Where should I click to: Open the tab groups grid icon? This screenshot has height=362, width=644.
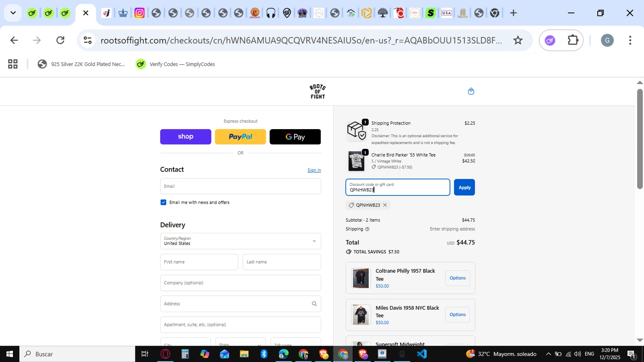click(13, 64)
